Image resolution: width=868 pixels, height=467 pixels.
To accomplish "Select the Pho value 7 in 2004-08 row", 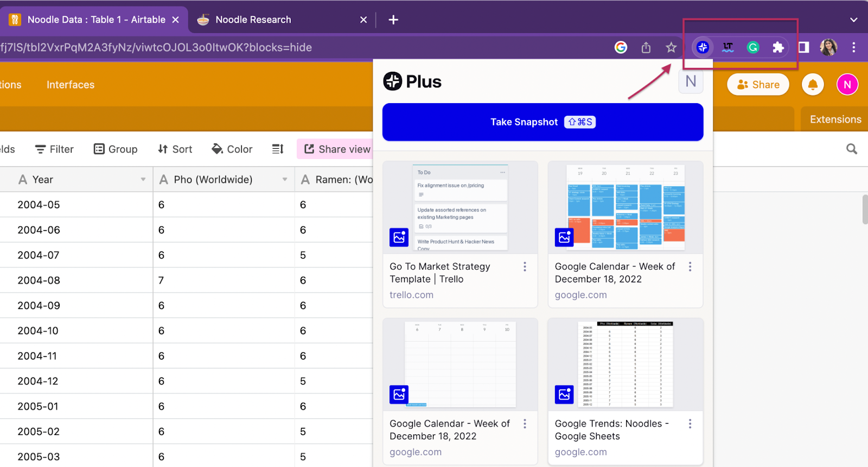I will pos(224,280).
